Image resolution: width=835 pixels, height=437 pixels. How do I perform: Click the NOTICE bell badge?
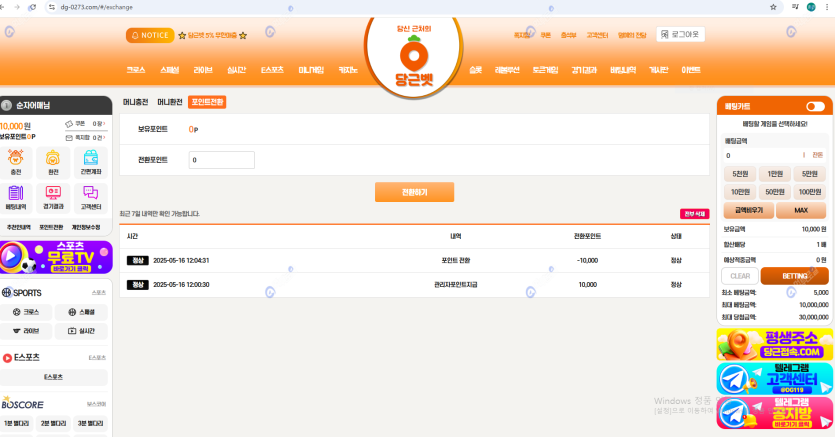(148, 35)
